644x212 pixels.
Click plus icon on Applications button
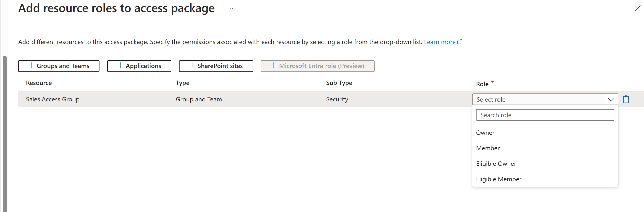point(120,66)
